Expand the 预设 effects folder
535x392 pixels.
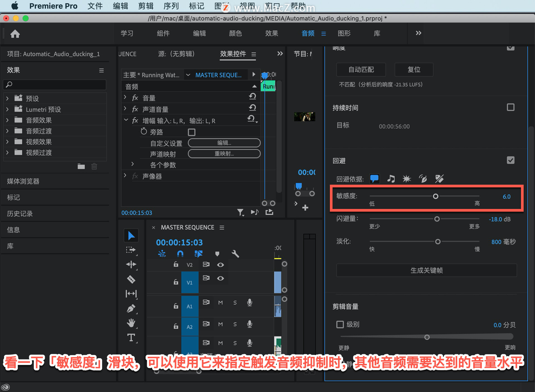(8, 98)
